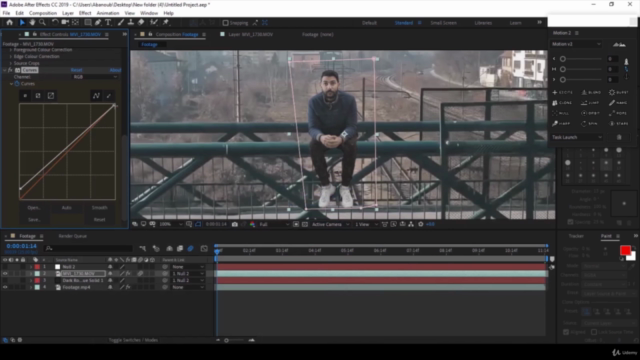Select the Puppet Pin tool
This screenshot has height=360, width=640.
click(x=166, y=22)
